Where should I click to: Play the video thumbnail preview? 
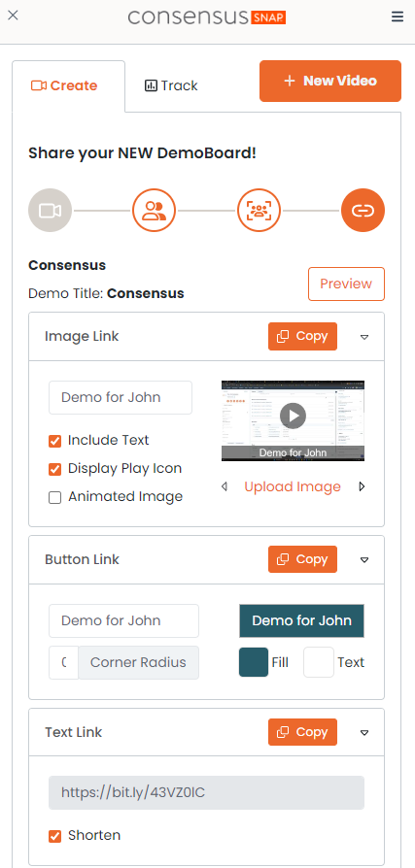tap(293, 416)
